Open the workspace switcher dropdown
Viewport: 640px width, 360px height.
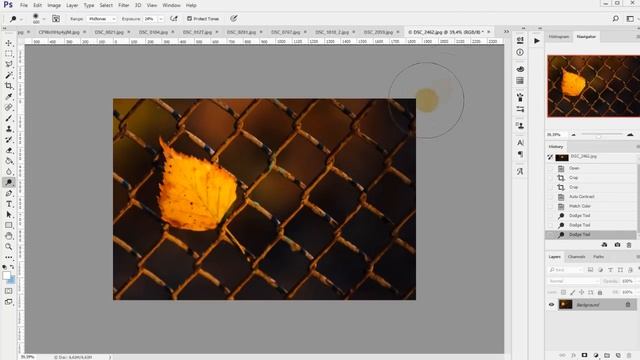631,19
